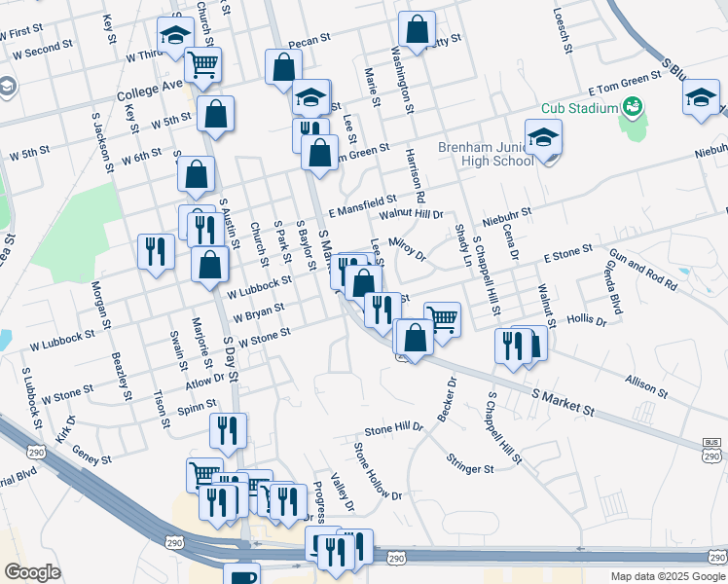
Task: Click the shopping bag marker on W 5th St
Action: [x=216, y=115]
